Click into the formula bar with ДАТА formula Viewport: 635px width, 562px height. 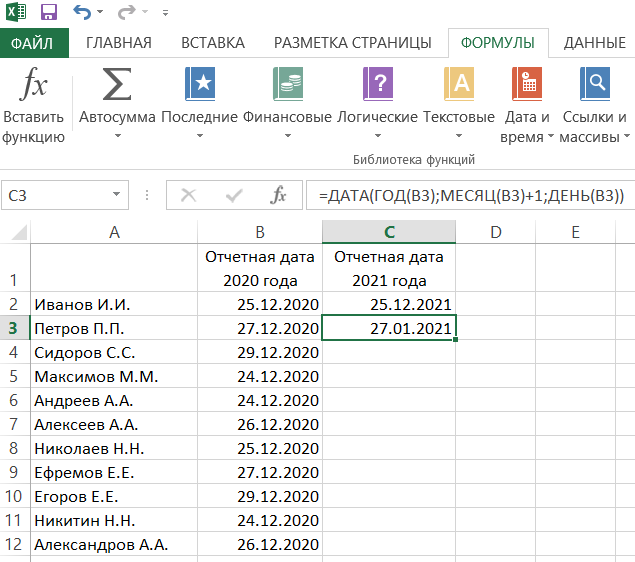pyautogui.click(x=471, y=196)
